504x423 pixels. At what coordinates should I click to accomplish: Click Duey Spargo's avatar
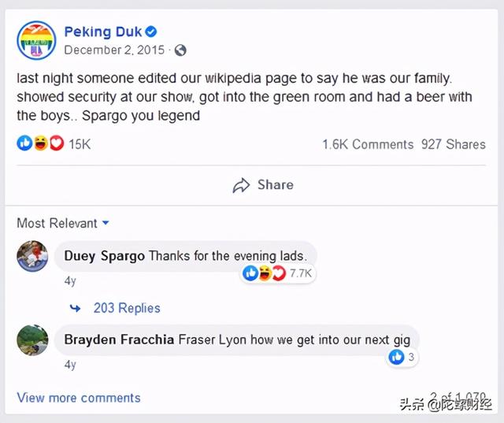point(33,256)
